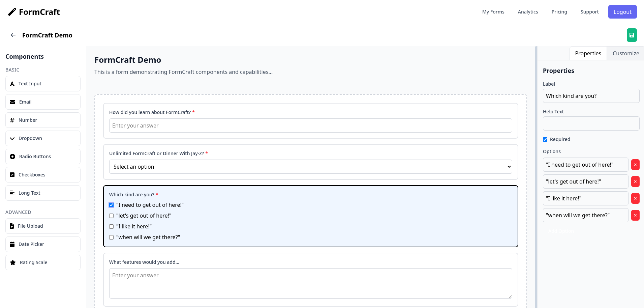
Task: Click the Components sidebar heading
Action: (25, 57)
